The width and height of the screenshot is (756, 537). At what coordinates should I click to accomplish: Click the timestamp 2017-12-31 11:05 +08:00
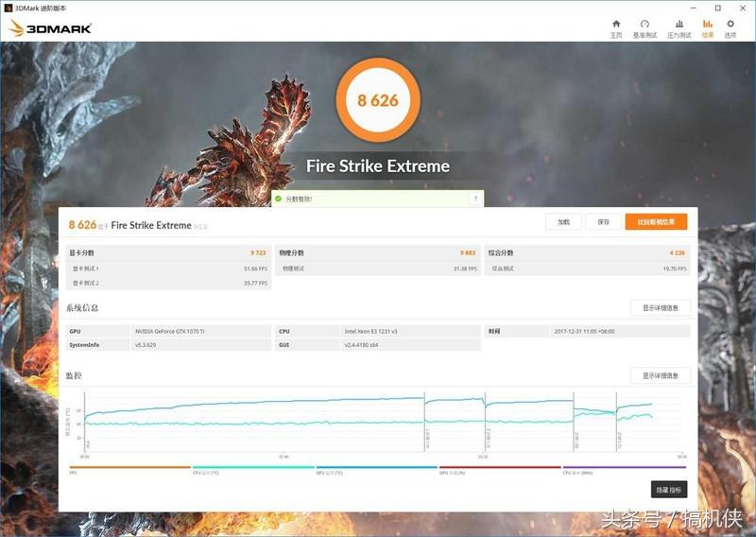coord(584,332)
